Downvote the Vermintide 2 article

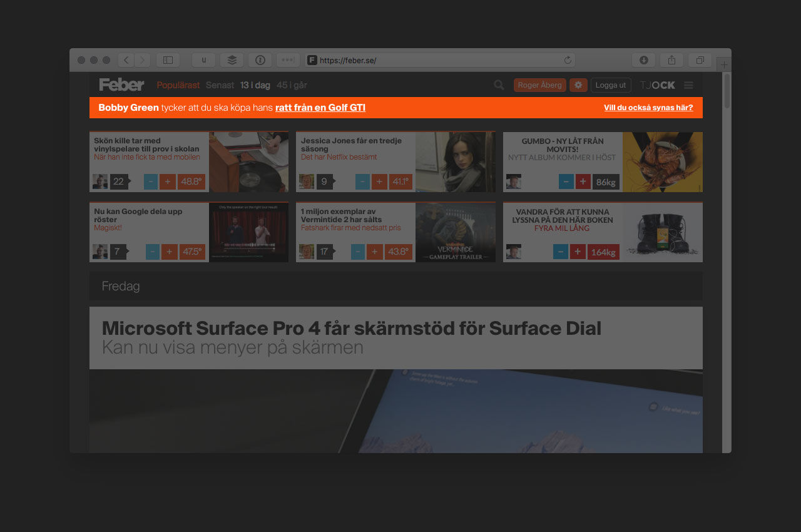point(357,252)
